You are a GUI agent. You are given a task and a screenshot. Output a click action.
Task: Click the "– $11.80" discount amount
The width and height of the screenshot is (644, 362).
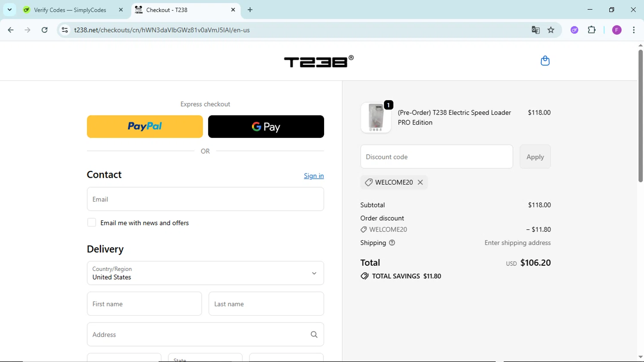click(538, 230)
